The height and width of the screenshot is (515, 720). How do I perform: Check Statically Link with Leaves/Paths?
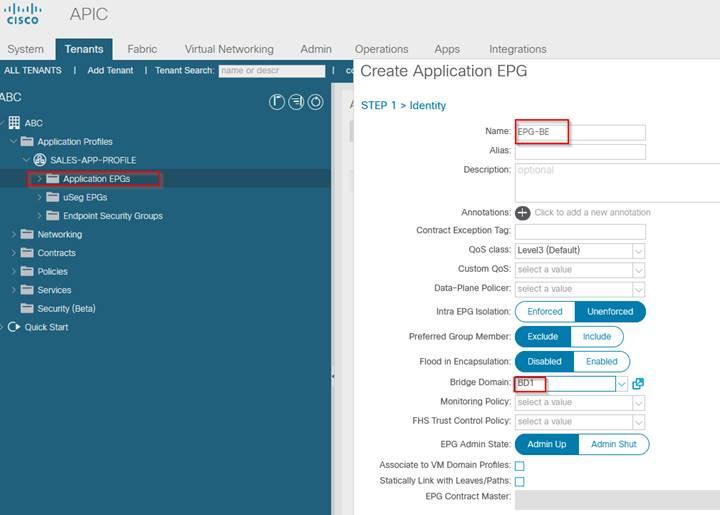click(520, 481)
